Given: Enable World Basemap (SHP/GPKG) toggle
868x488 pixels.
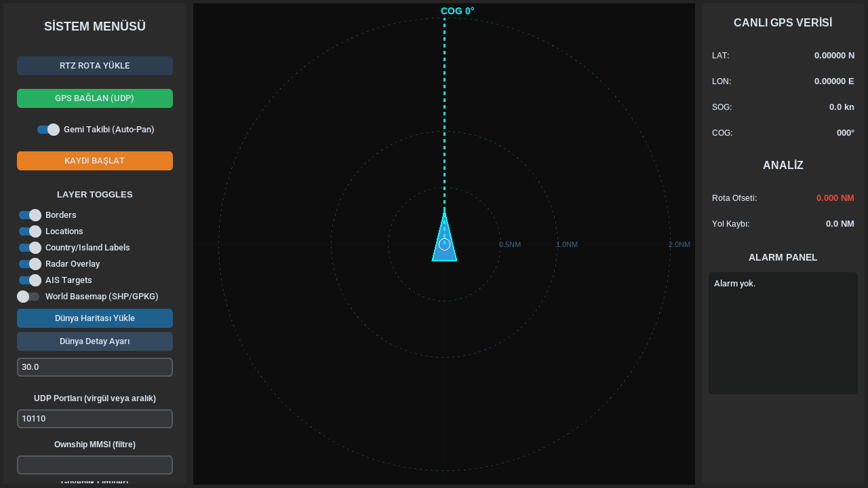Looking at the screenshot, I should pos(28,297).
